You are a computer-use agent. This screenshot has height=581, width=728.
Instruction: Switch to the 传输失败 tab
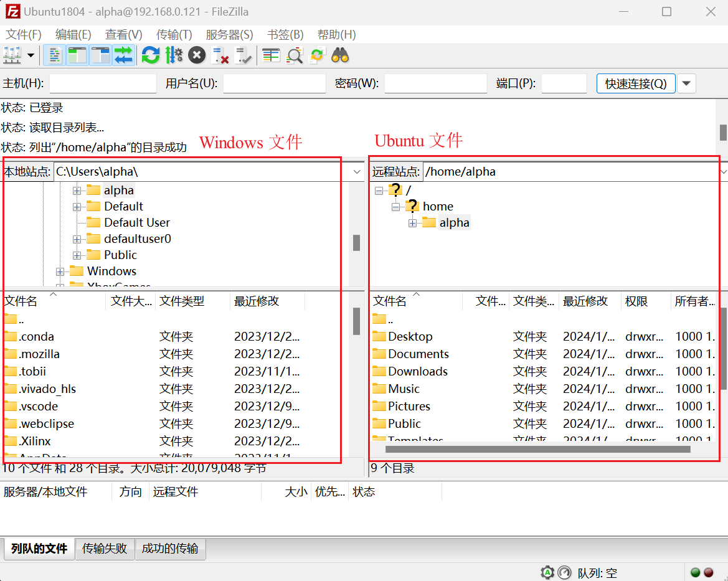pyautogui.click(x=105, y=549)
